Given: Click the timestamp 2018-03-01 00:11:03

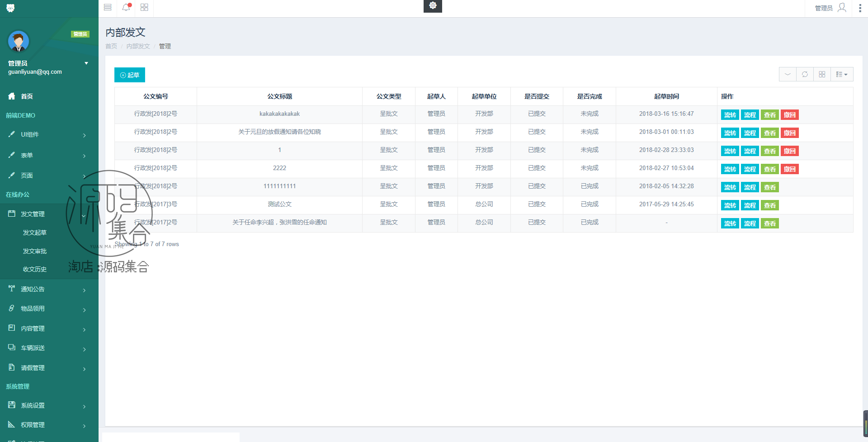Looking at the screenshot, I should (666, 132).
